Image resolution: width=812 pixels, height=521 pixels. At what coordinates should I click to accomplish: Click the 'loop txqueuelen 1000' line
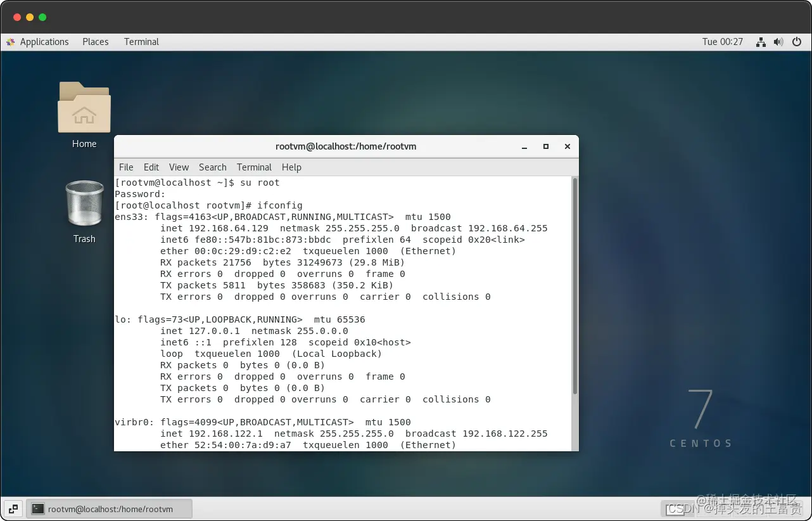pos(271,354)
